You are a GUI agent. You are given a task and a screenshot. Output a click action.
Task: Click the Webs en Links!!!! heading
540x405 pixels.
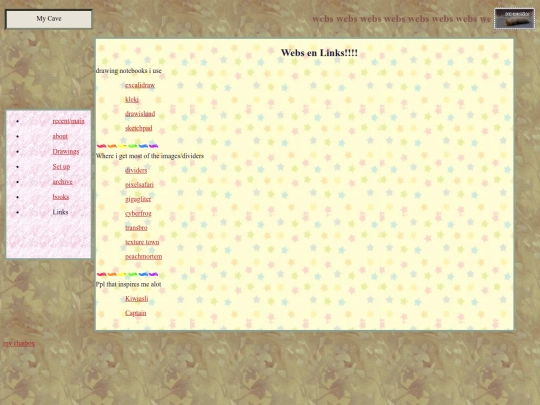319,53
